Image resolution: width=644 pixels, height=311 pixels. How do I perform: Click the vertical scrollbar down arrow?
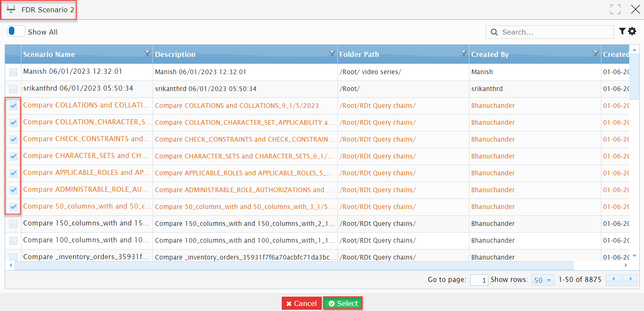pyautogui.click(x=634, y=255)
